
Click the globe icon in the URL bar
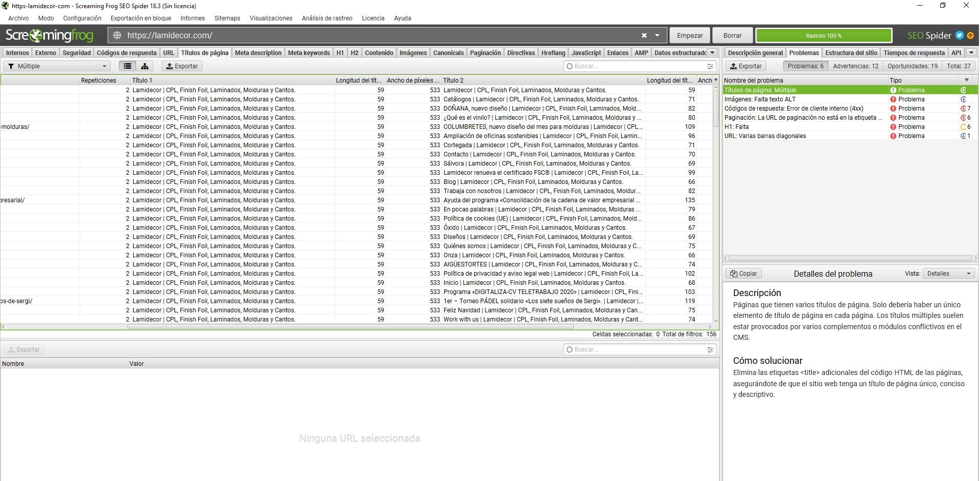(117, 35)
